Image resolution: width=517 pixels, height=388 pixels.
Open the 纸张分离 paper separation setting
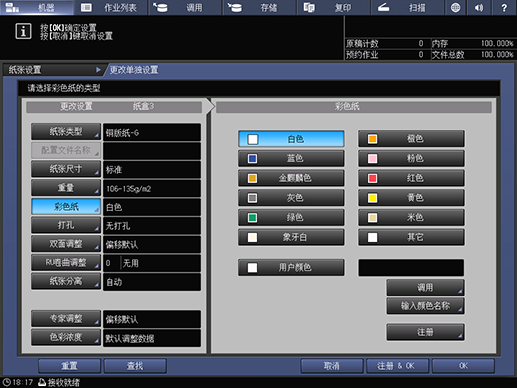point(66,281)
